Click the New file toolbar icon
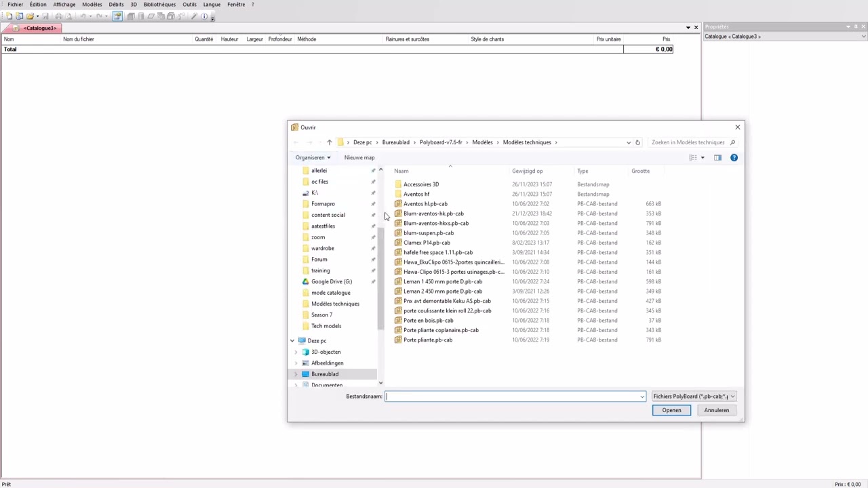868x488 pixels. coord(9,16)
